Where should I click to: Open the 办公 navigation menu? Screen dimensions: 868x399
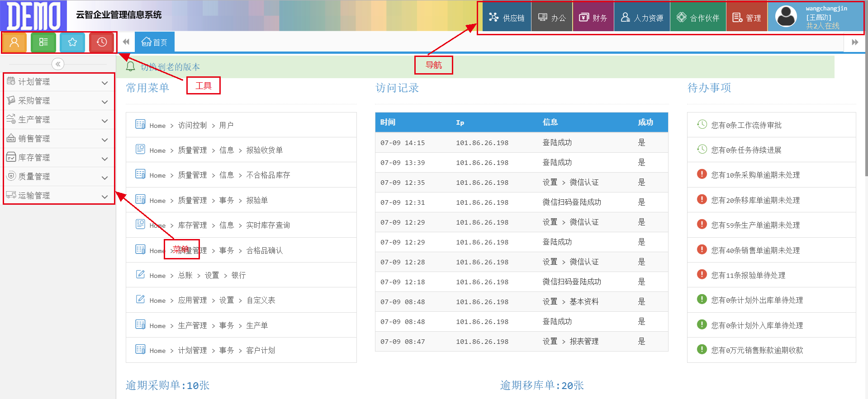tap(552, 17)
